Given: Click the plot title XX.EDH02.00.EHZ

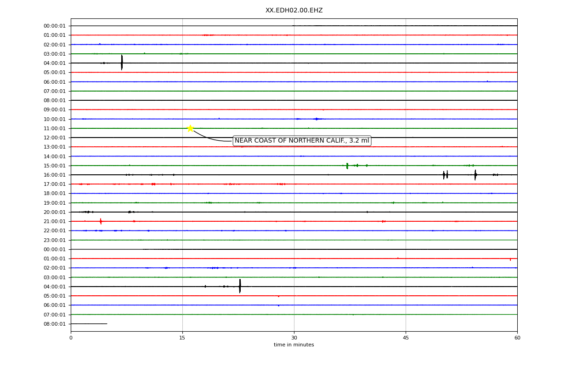Looking at the screenshot, I should tap(294, 11).
